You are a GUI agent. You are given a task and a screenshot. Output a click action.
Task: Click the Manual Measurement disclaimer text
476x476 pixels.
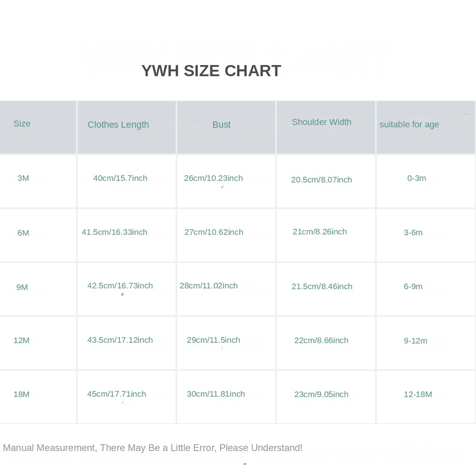[152, 448]
